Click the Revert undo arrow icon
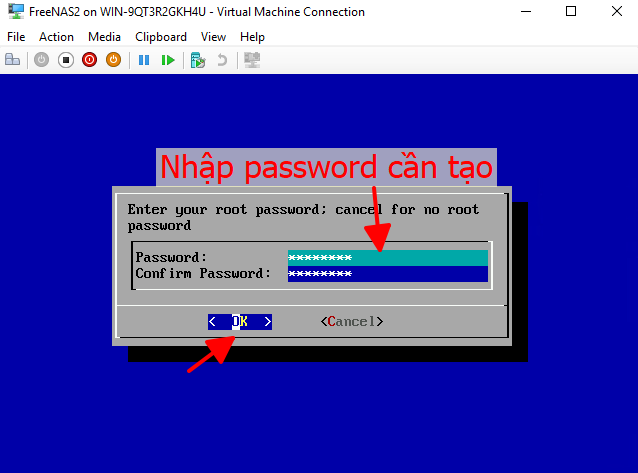 pos(222,60)
